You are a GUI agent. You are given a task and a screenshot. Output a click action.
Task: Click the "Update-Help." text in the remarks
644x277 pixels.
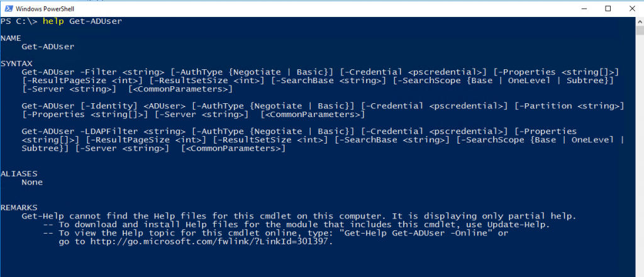click(518, 225)
